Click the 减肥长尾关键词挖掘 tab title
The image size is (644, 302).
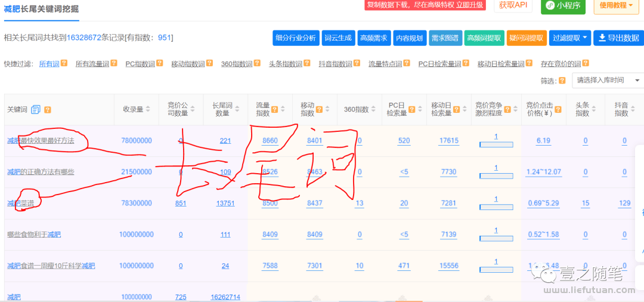(x=41, y=9)
